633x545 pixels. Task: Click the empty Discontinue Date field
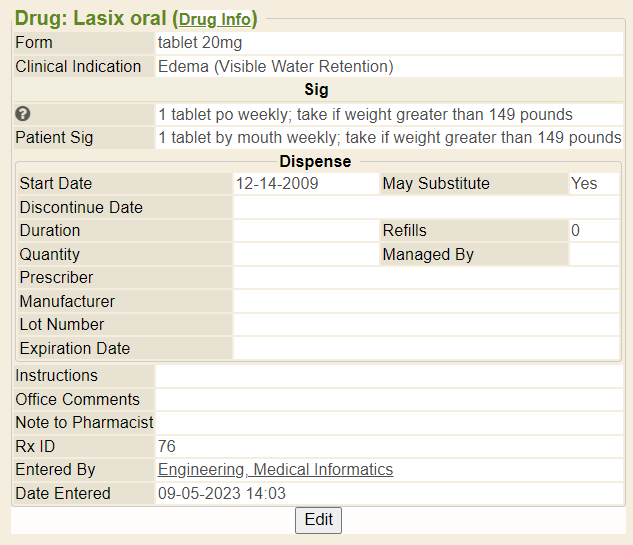coord(426,208)
